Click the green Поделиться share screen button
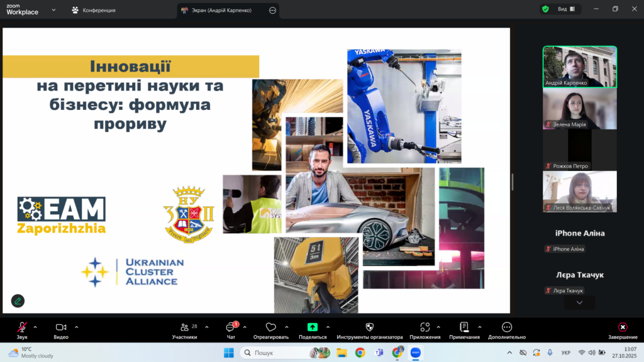Image resolution: width=644 pixels, height=362 pixels. (x=313, y=327)
